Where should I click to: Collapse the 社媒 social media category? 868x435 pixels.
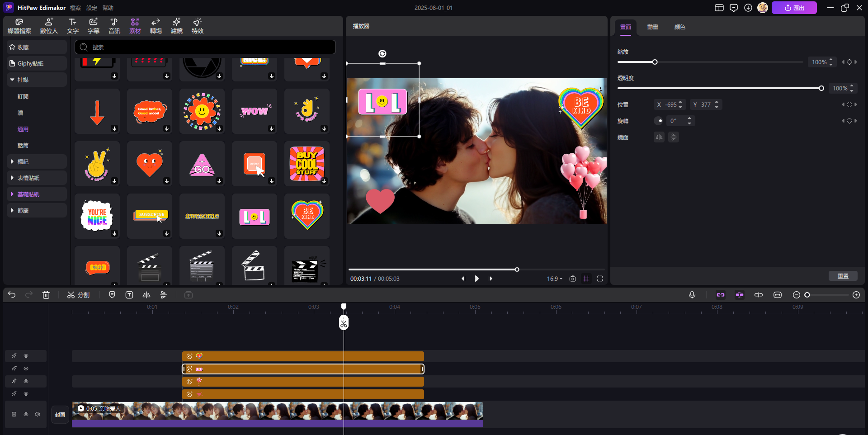37,80
